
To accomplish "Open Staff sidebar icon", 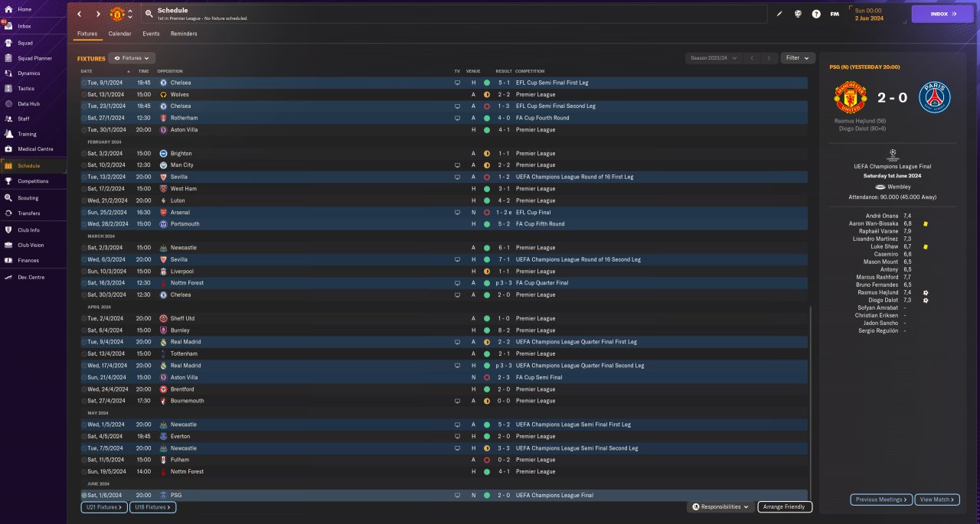I will click(x=8, y=119).
